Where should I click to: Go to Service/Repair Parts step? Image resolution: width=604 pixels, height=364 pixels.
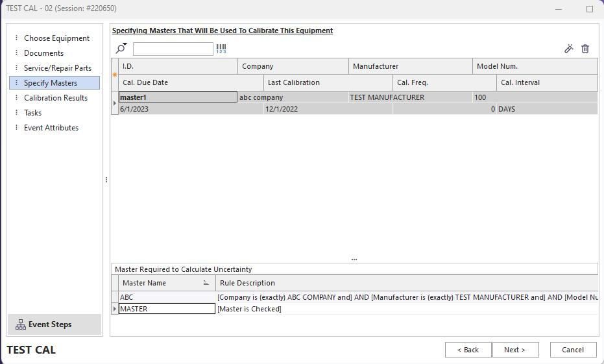(58, 68)
